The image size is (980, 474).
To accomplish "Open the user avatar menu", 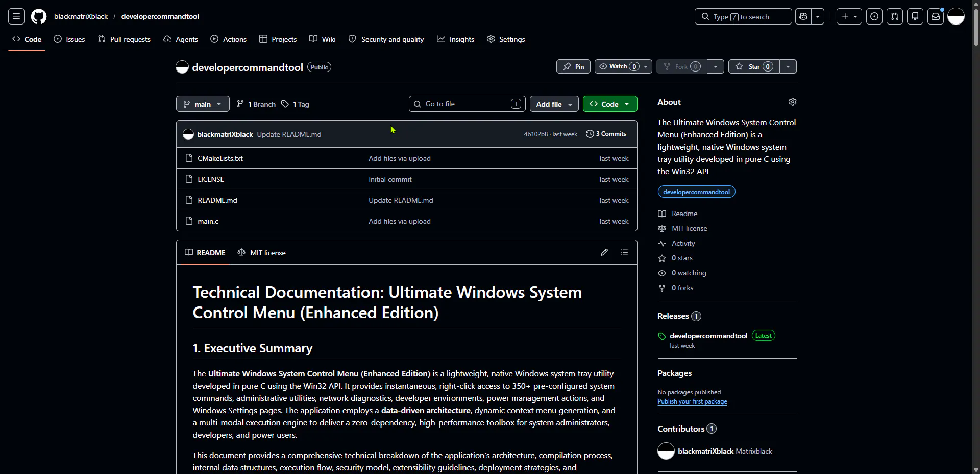I will tap(956, 16).
